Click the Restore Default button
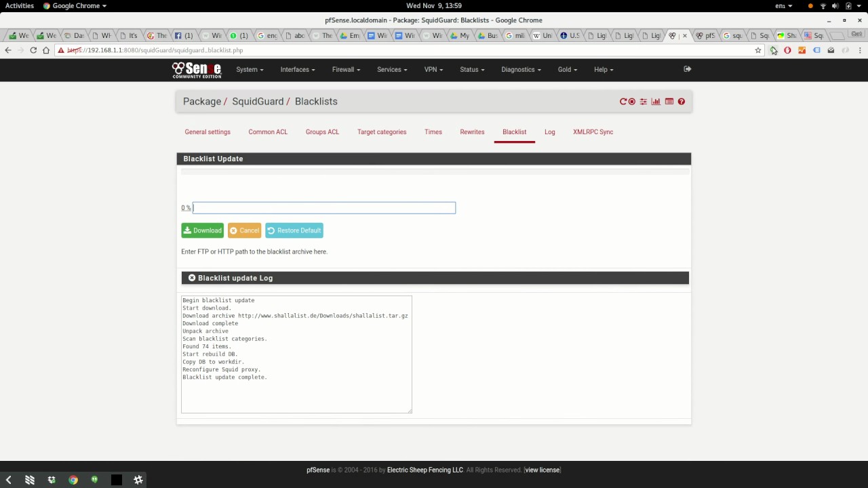 point(294,230)
